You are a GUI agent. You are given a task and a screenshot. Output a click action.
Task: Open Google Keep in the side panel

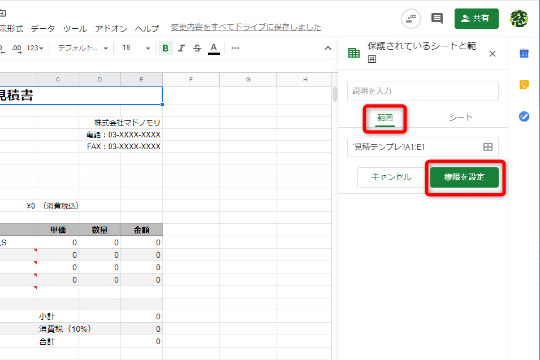click(x=524, y=84)
